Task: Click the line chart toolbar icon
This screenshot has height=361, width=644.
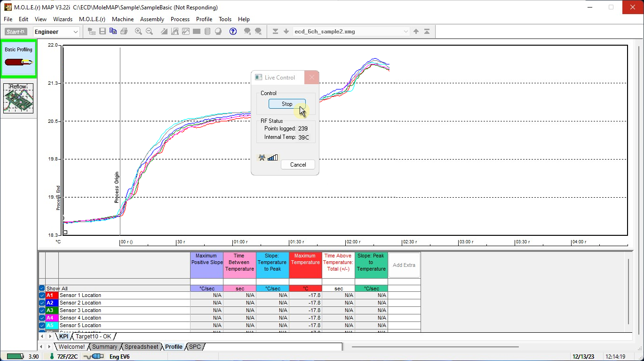Action: pos(185,32)
